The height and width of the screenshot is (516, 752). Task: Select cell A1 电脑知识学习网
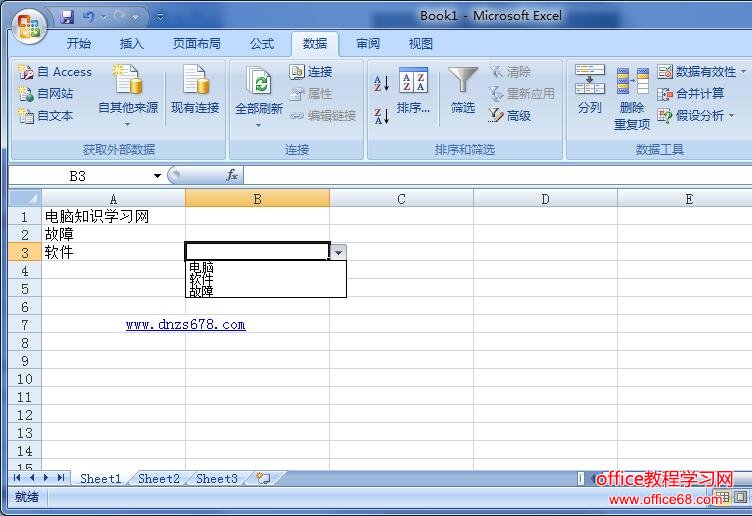[x=114, y=216]
